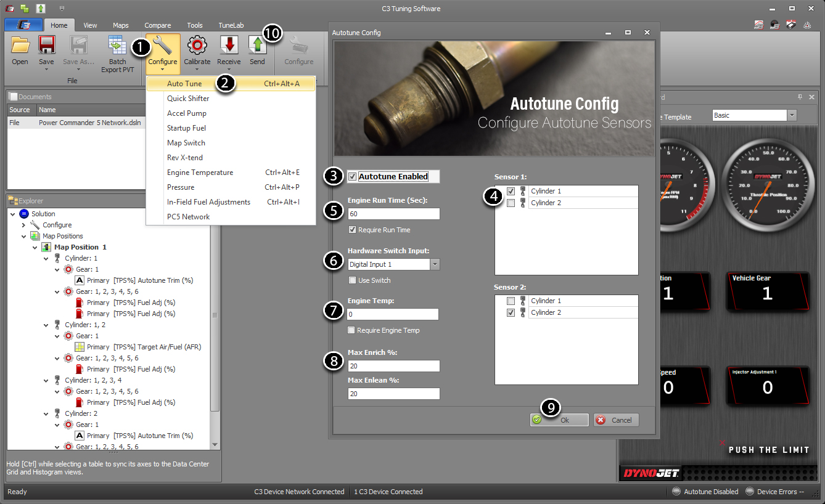
Task: Click the highlighted Configure wrench icon
Action: 163,46
